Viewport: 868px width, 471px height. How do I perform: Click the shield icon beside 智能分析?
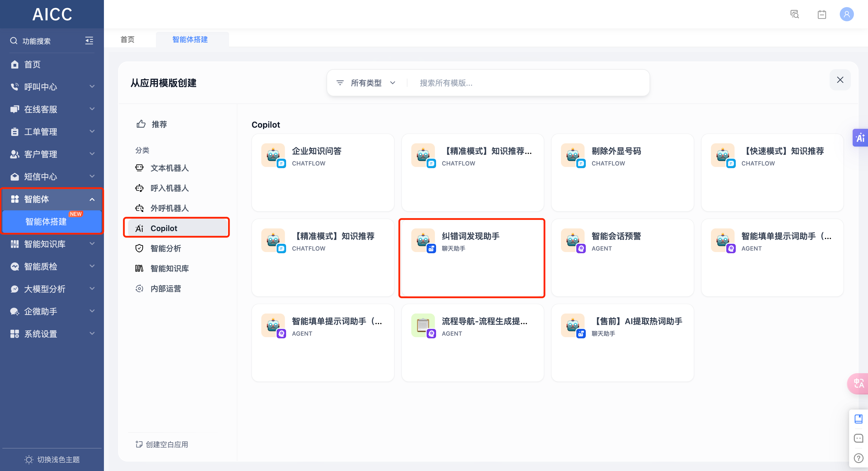(139, 249)
